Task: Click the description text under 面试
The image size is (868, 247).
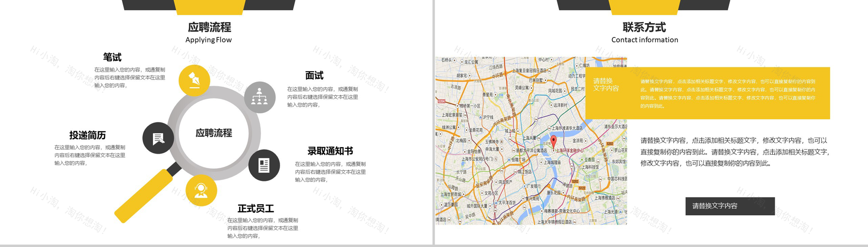Action: point(323,97)
